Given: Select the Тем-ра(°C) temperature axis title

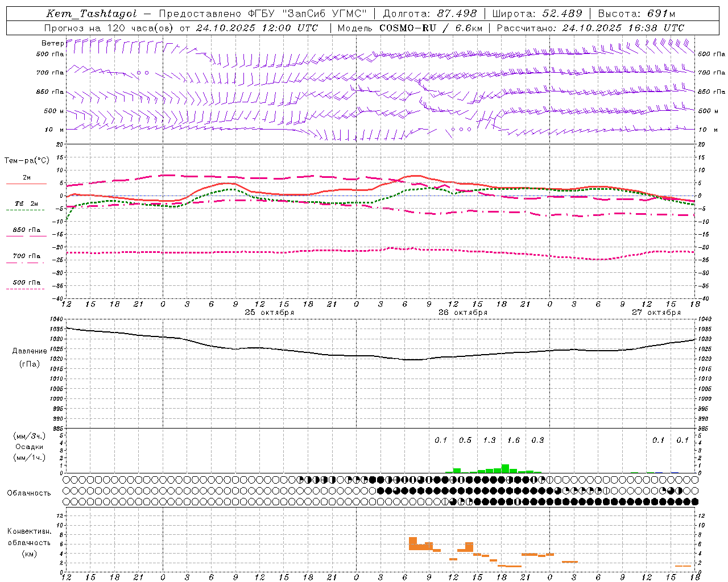Looking at the screenshot, I should [x=27, y=161].
